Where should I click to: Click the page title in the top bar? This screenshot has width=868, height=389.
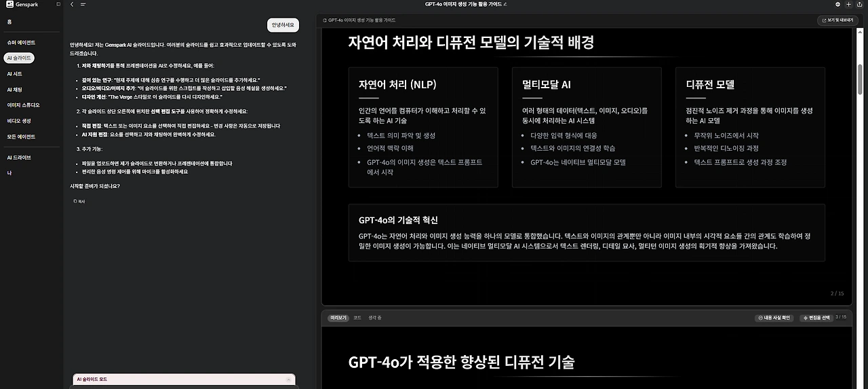point(463,4)
